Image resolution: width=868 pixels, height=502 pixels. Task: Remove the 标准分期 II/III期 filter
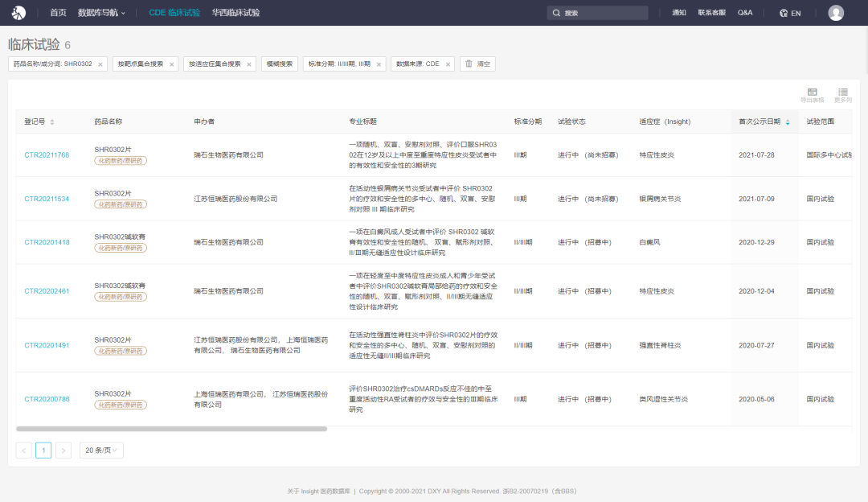click(379, 64)
